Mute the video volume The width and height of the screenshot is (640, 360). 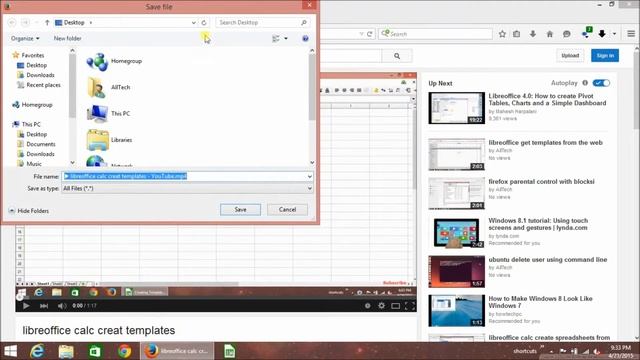(62, 305)
